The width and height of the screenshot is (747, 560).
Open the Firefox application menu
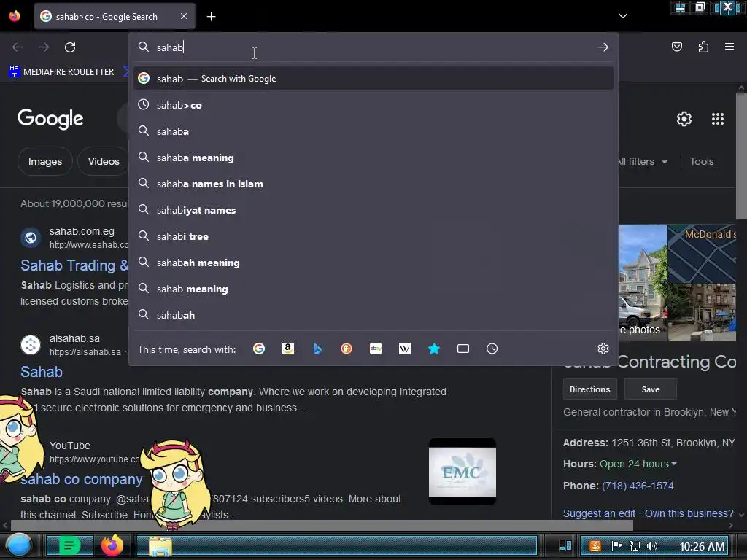click(729, 47)
